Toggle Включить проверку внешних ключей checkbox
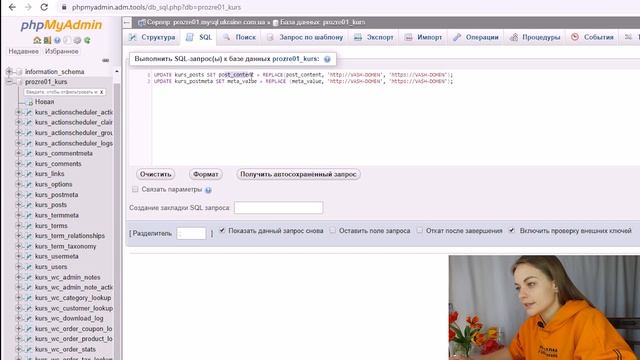The image size is (640, 360). click(x=512, y=230)
